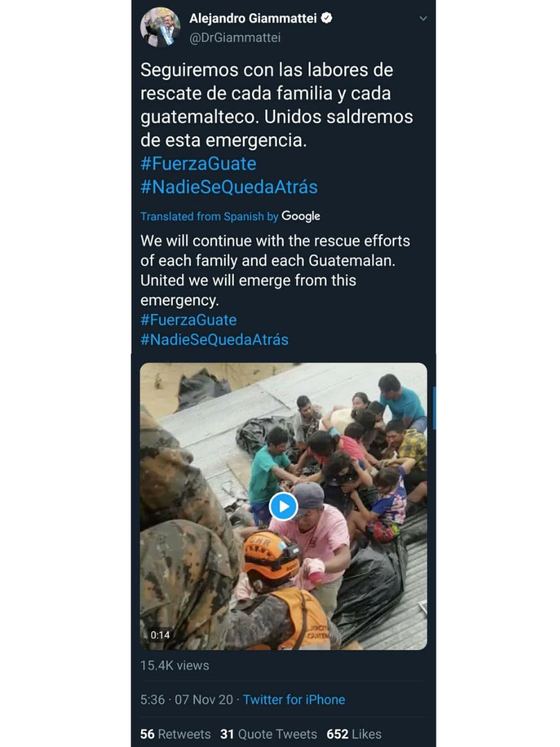This screenshot has width=560, height=747.
Task: Open the Twitter for iPhone source link
Action: tap(294, 700)
